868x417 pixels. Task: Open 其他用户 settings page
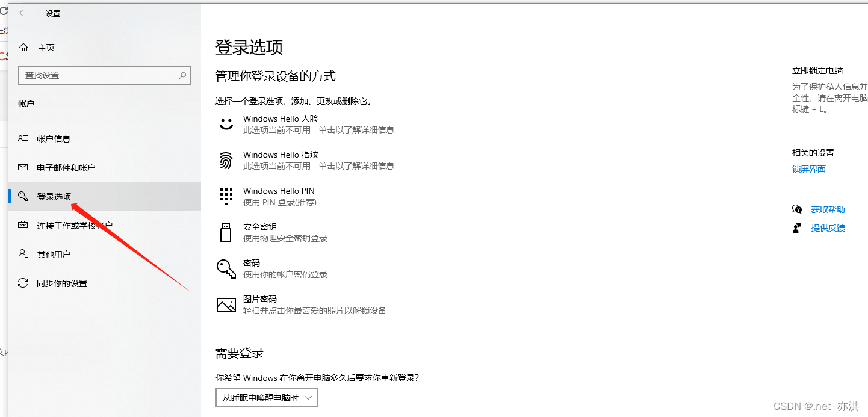pos(54,254)
